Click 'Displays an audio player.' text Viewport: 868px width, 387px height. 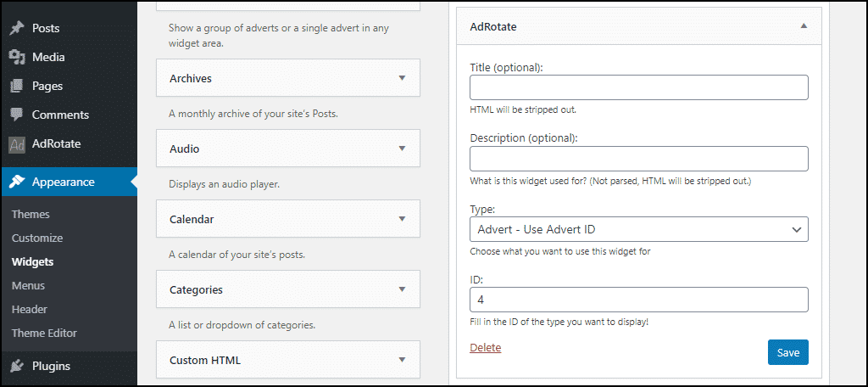(224, 185)
